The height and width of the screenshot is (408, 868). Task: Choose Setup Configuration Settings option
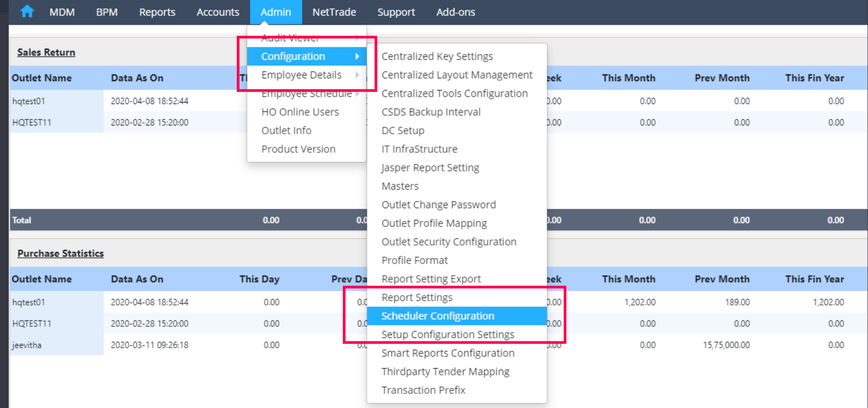[x=447, y=335]
